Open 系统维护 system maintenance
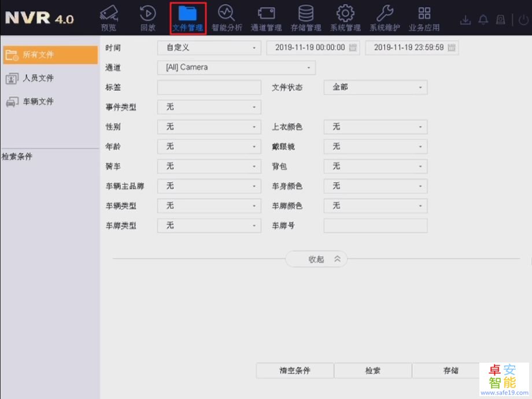The height and width of the screenshot is (399, 532). (x=385, y=17)
